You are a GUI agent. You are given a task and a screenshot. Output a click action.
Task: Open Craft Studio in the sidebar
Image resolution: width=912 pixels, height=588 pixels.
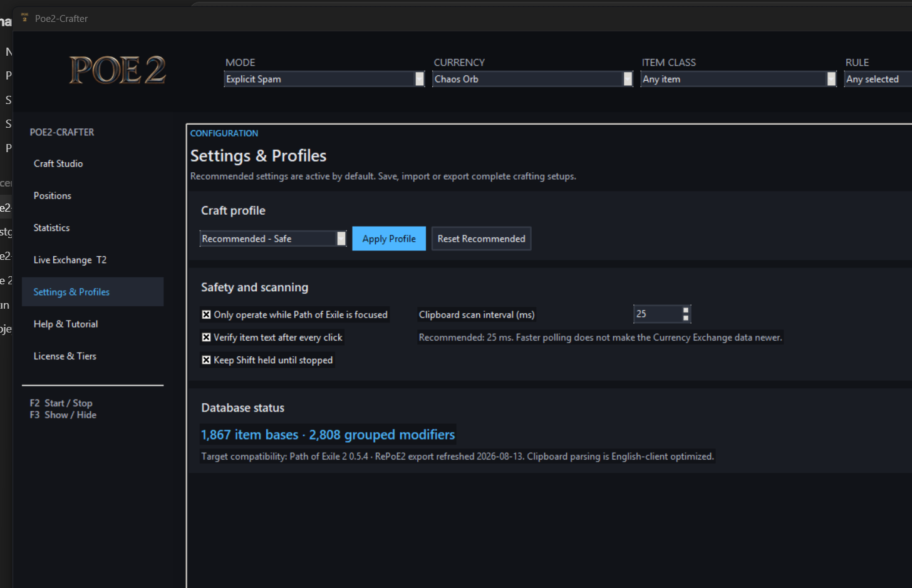93,163
